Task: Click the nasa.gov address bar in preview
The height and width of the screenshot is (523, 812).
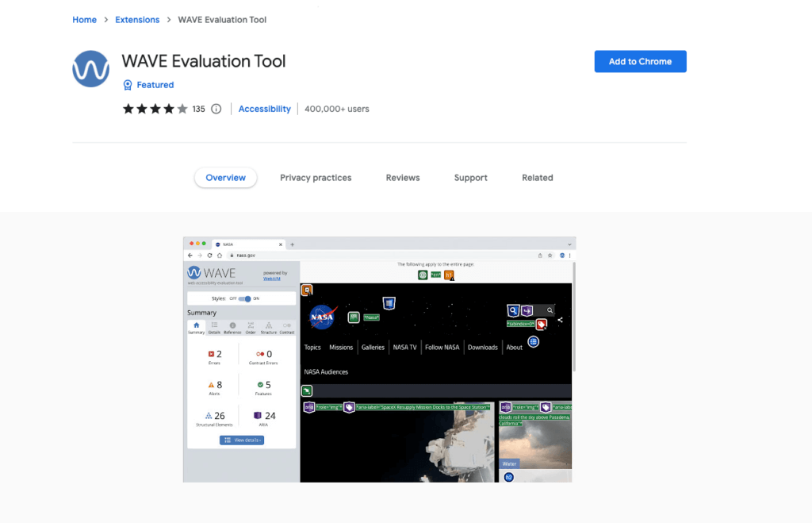Action: pyautogui.click(x=381, y=256)
